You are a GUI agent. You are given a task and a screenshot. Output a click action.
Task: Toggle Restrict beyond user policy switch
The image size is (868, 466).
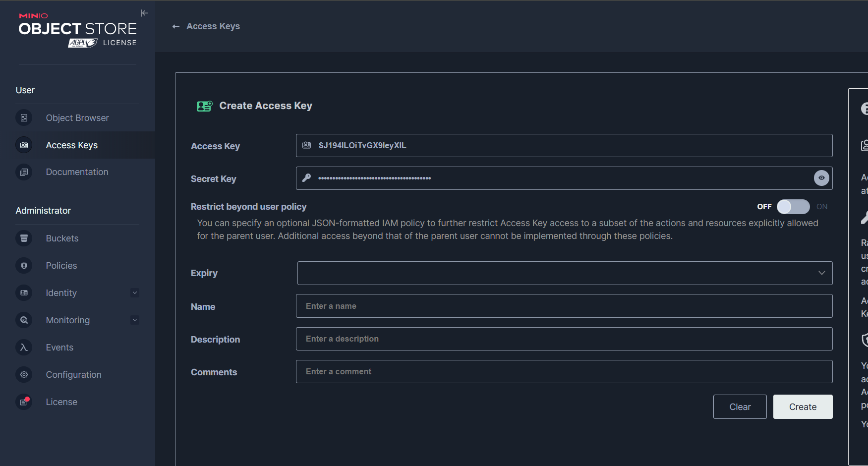(793, 207)
